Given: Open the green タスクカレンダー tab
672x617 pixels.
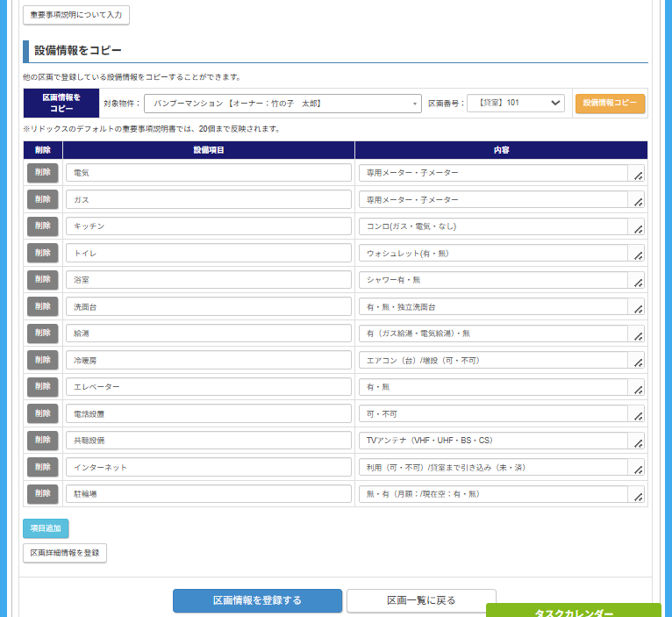Looking at the screenshot, I should [x=573, y=612].
